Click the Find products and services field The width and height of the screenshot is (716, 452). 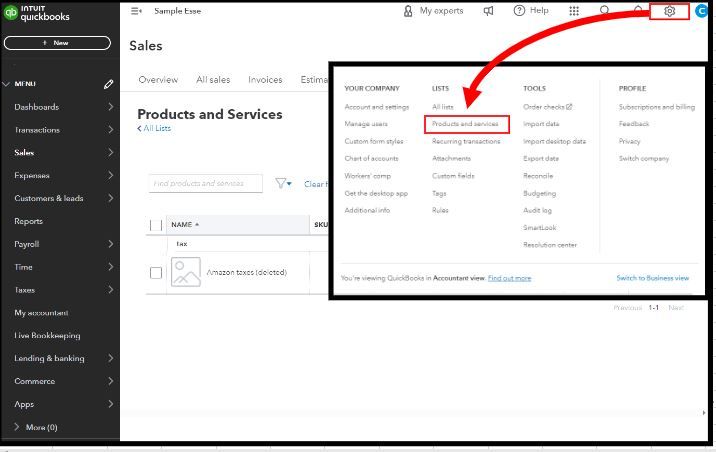(x=205, y=184)
